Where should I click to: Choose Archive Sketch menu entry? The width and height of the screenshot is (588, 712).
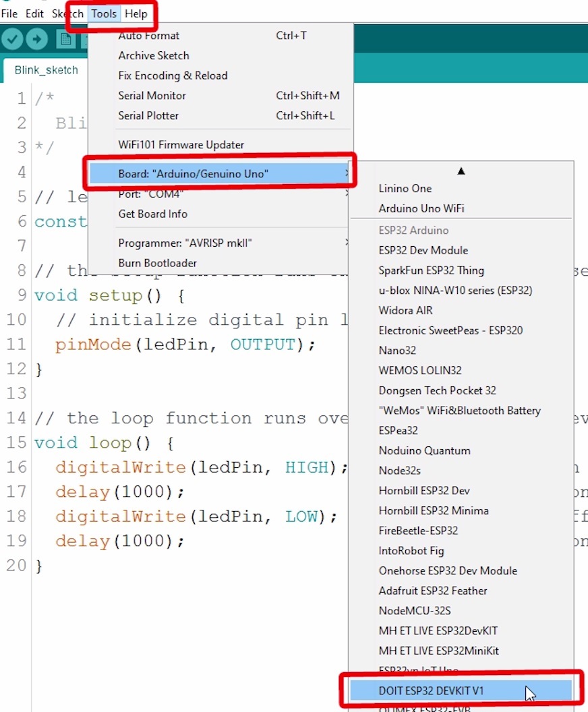(x=220, y=55)
